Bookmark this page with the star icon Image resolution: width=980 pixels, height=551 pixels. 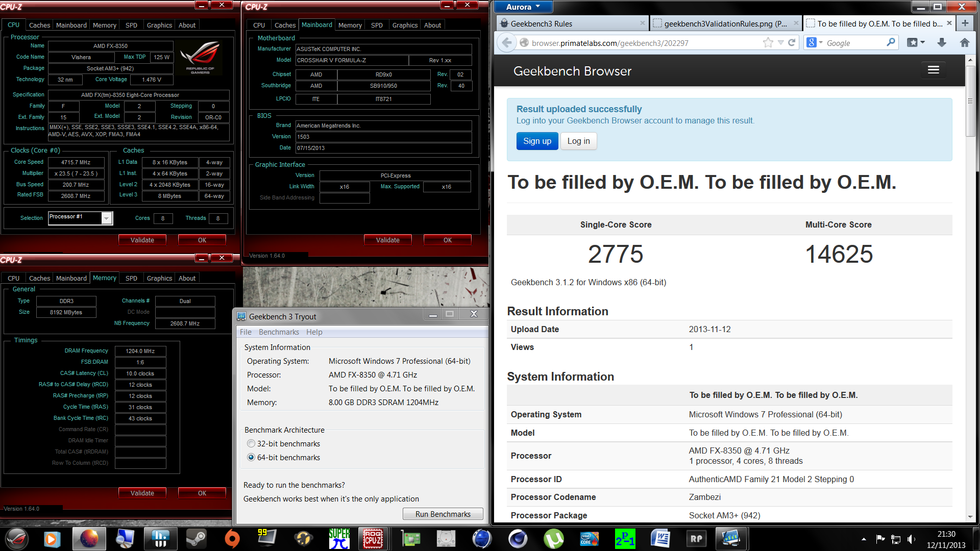pos(768,43)
